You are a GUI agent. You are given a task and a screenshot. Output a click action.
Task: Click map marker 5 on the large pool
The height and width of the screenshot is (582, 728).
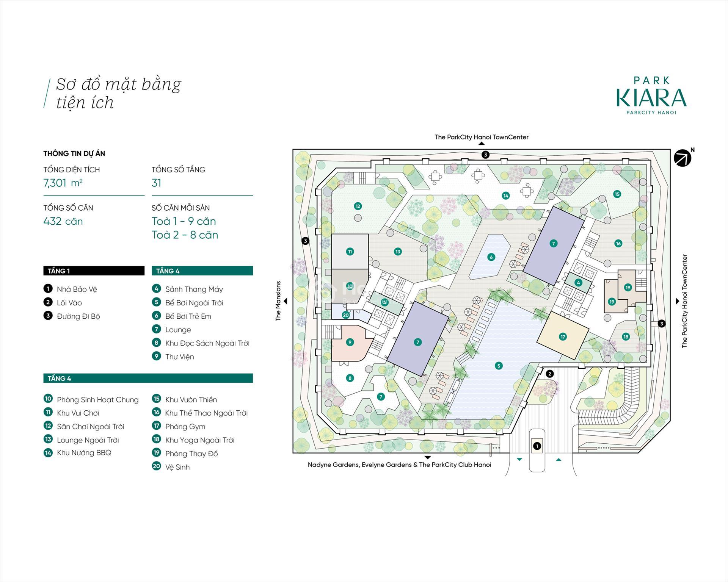tap(499, 366)
